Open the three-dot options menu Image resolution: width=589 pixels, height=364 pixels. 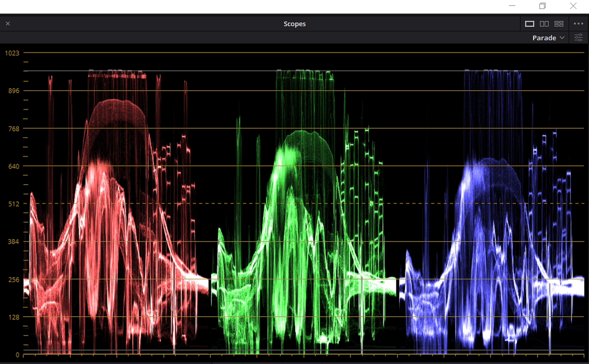[x=579, y=24]
